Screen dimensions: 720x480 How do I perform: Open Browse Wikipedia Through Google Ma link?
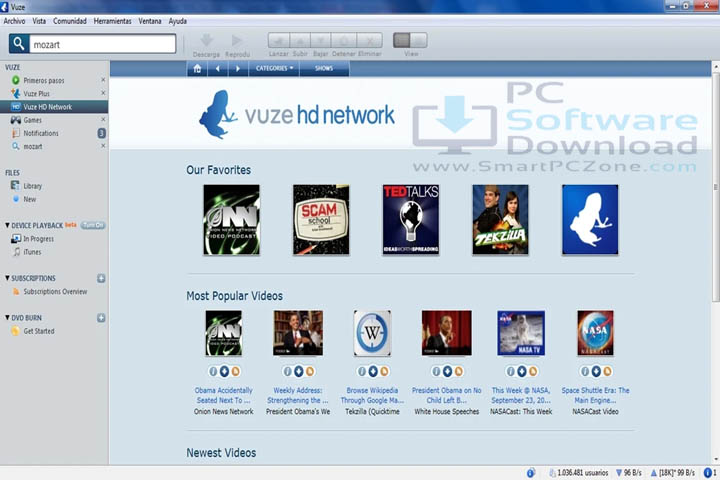point(372,395)
